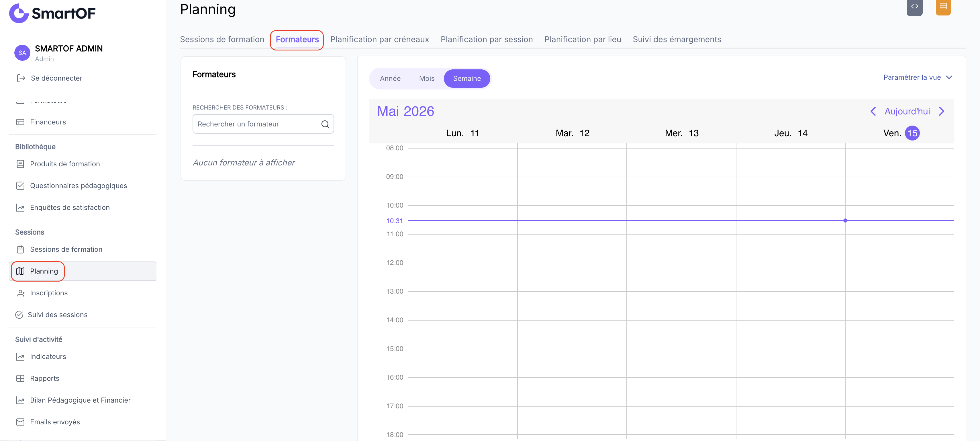Viewport: 980px width, 441px height.
Task: Click the SmartOF logo
Action: [x=52, y=13]
